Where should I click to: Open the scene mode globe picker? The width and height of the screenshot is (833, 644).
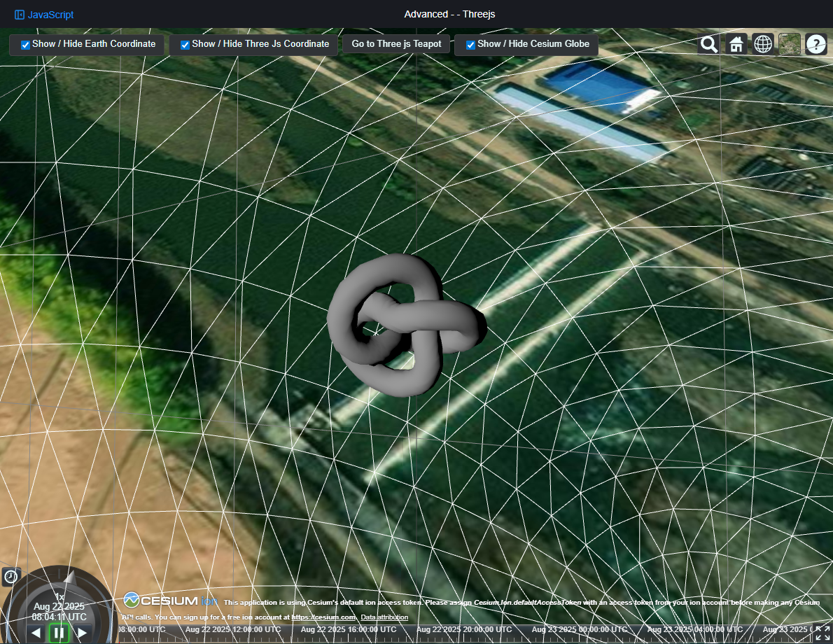point(763,44)
